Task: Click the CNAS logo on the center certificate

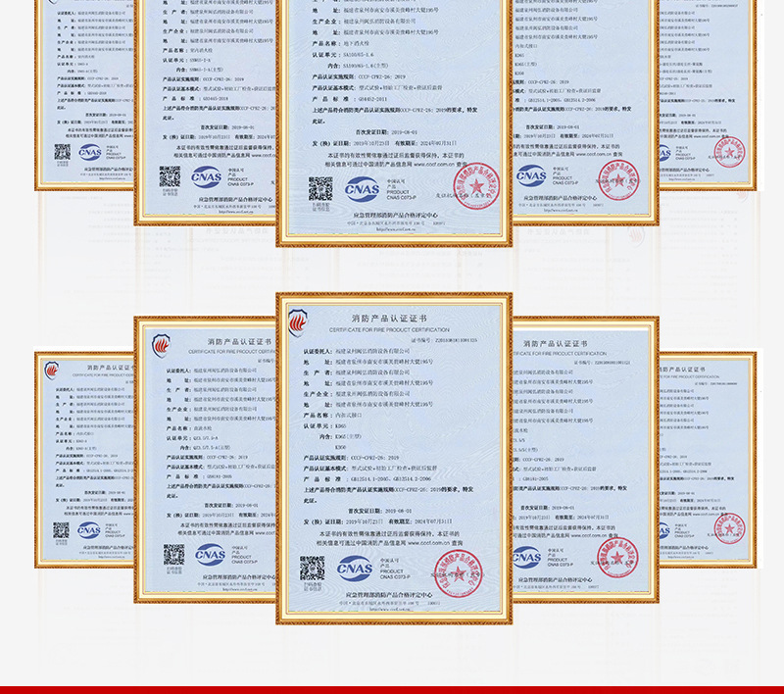Action: 353,568
